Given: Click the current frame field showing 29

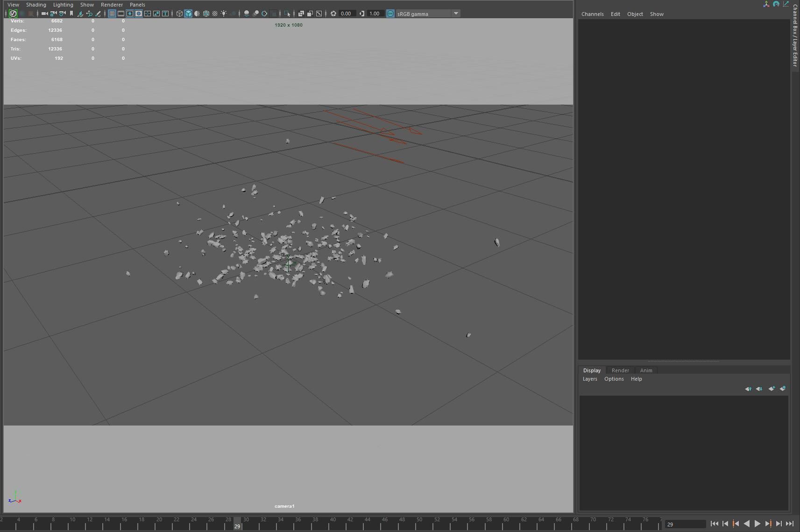Looking at the screenshot, I should point(685,525).
